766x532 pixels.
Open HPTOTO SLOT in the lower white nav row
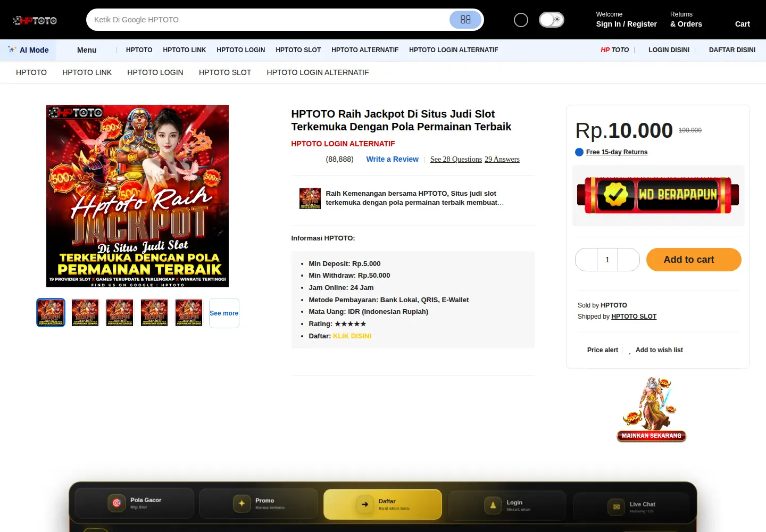225,72
